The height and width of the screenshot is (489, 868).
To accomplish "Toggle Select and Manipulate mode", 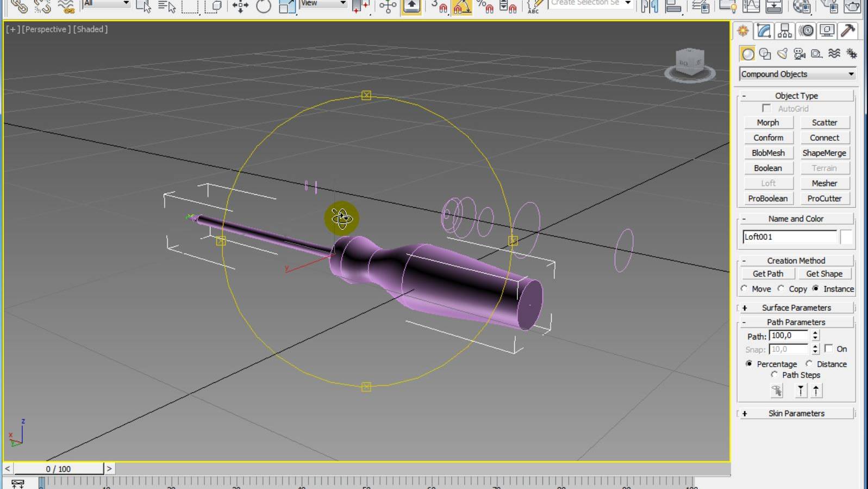I will point(388,6).
